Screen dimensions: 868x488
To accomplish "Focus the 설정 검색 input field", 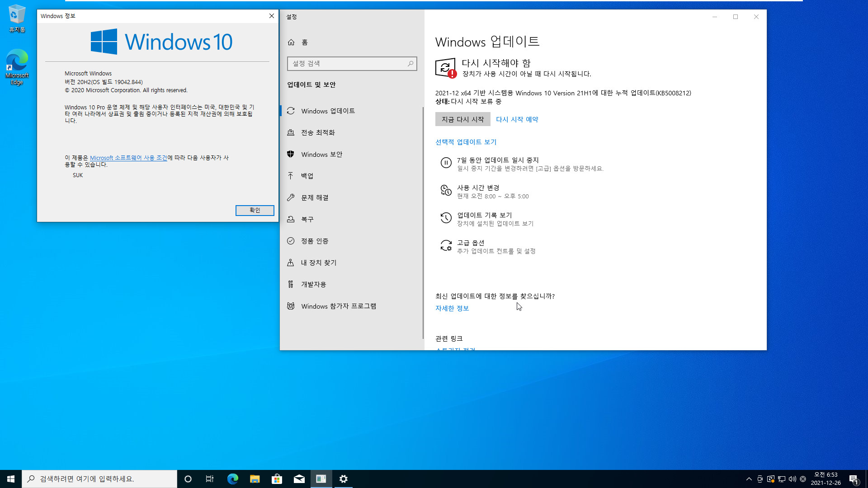I will pyautogui.click(x=352, y=64).
